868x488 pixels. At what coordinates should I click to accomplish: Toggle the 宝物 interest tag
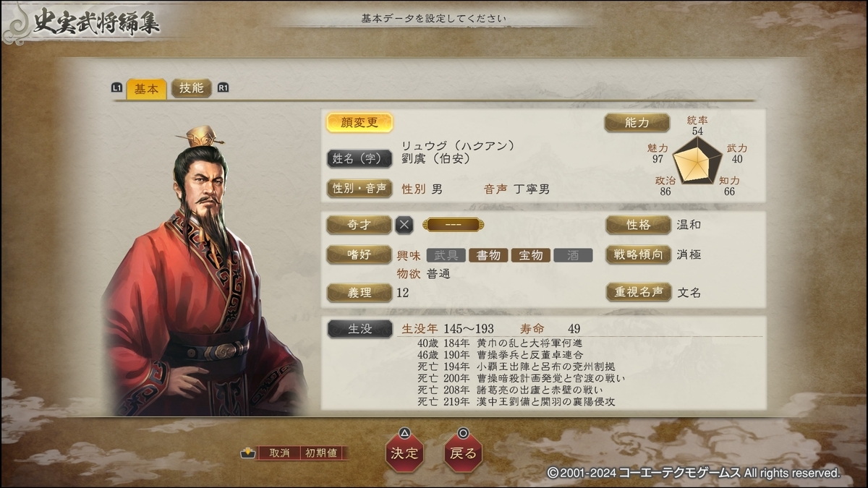pos(531,255)
